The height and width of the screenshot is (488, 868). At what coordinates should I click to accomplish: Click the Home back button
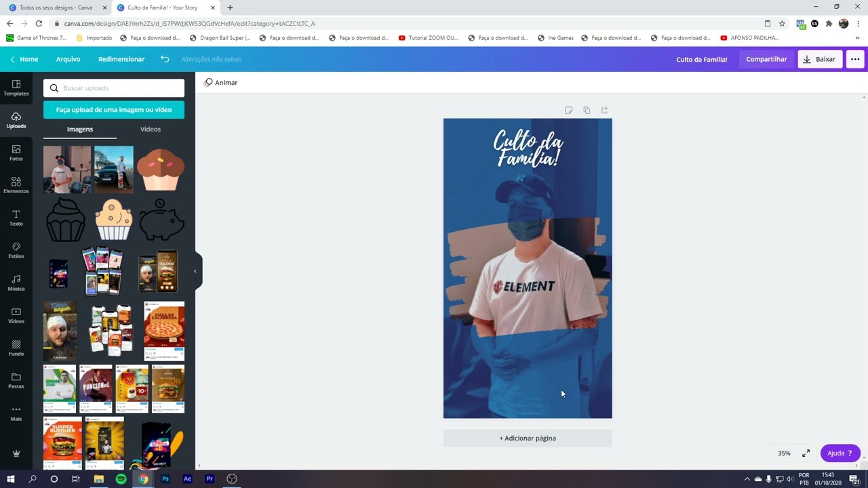pos(24,59)
